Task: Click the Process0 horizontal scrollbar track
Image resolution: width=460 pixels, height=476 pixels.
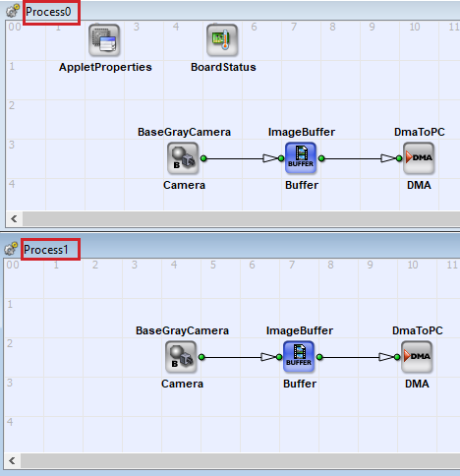Action: [x=241, y=218]
